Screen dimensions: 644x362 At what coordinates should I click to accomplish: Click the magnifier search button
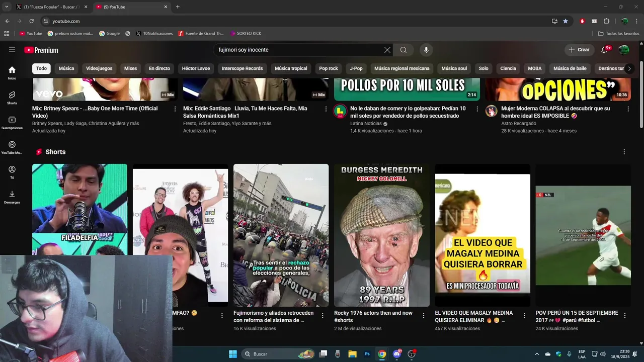[x=404, y=50]
